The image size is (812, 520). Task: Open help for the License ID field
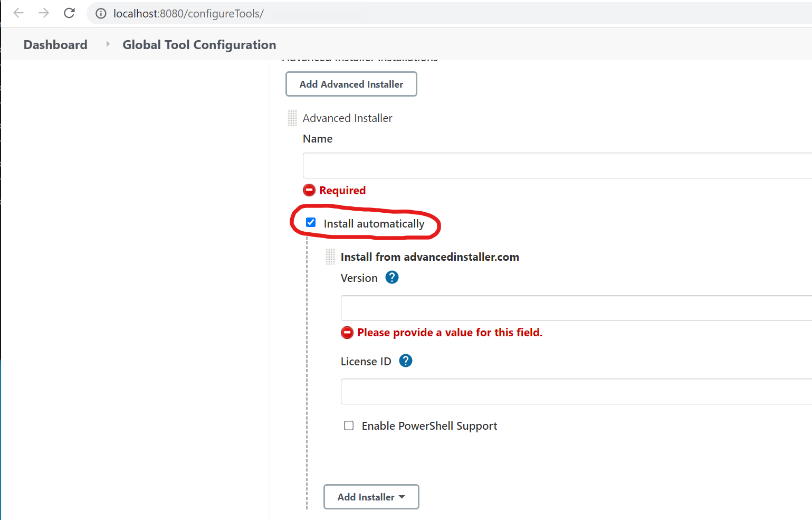coord(406,361)
